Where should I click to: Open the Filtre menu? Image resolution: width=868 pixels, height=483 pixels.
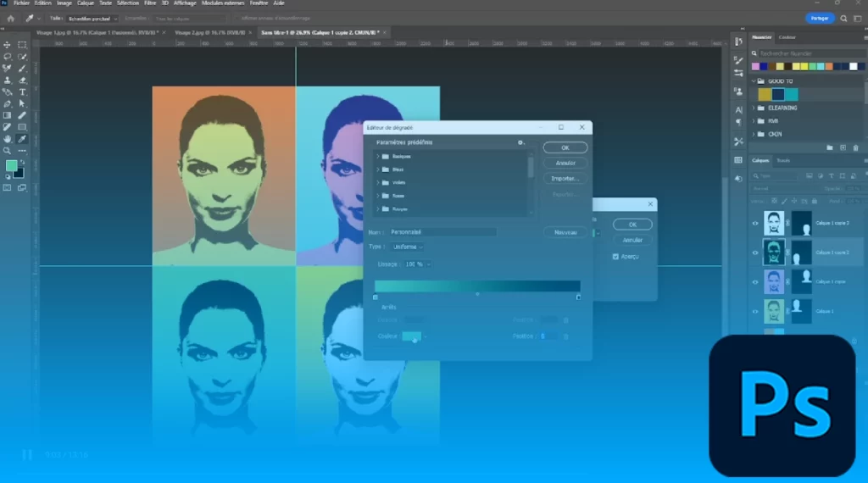click(150, 3)
